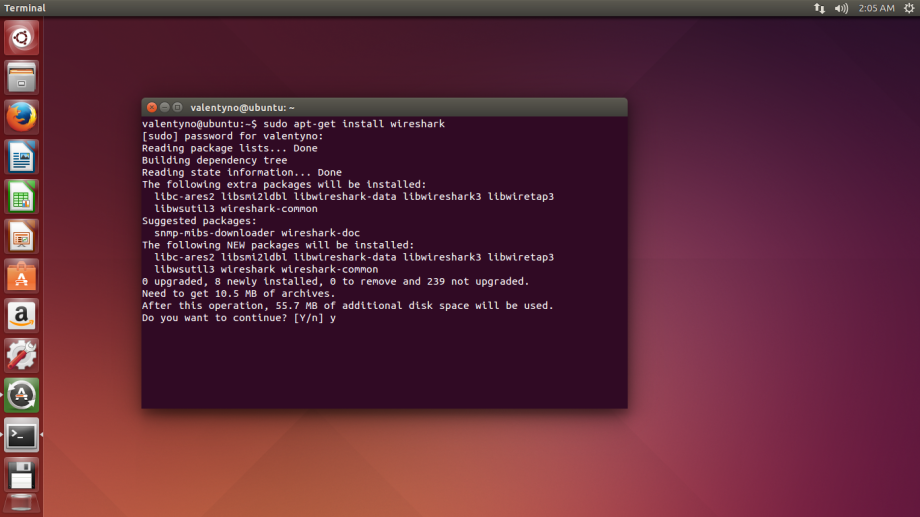Maximize the terminal window
This screenshot has height=517, width=920.
point(177,107)
